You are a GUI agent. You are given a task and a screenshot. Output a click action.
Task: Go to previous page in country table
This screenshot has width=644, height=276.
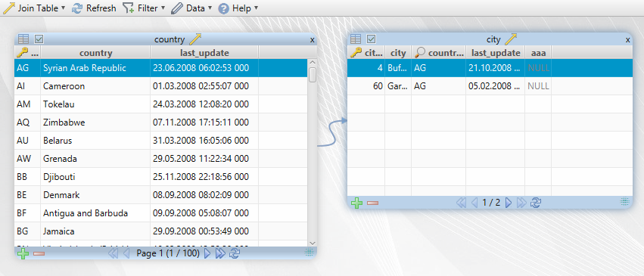tap(127, 253)
